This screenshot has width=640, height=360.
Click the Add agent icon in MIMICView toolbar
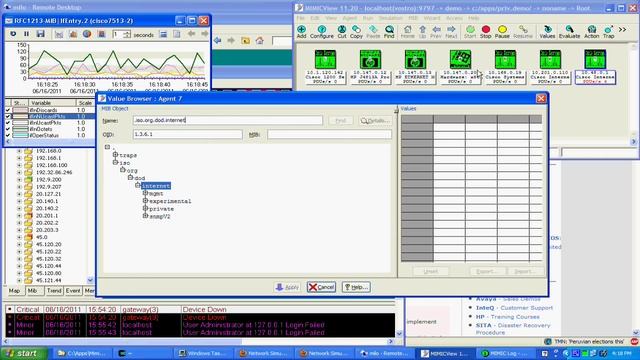[301, 31]
